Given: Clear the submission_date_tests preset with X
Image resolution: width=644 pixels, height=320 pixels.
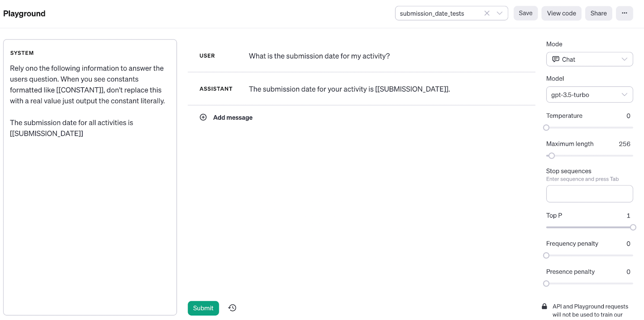Looking at the screenshot, I should pos(487,13).
